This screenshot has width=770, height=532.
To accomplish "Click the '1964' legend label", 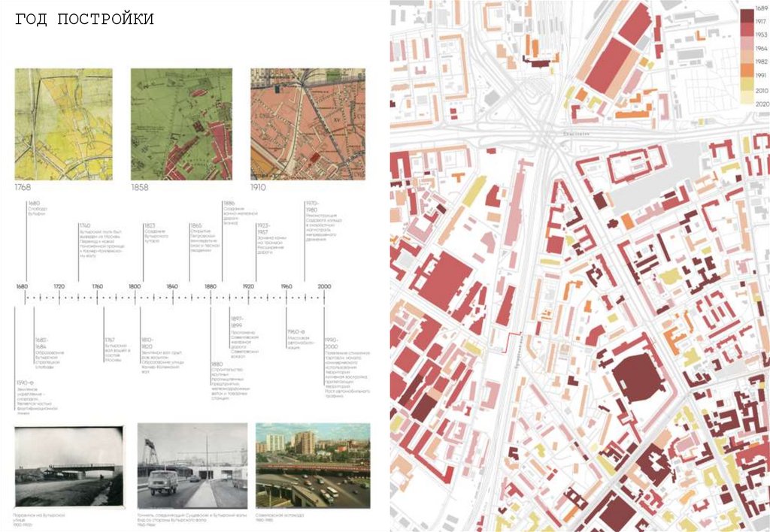I will [762, 49].
